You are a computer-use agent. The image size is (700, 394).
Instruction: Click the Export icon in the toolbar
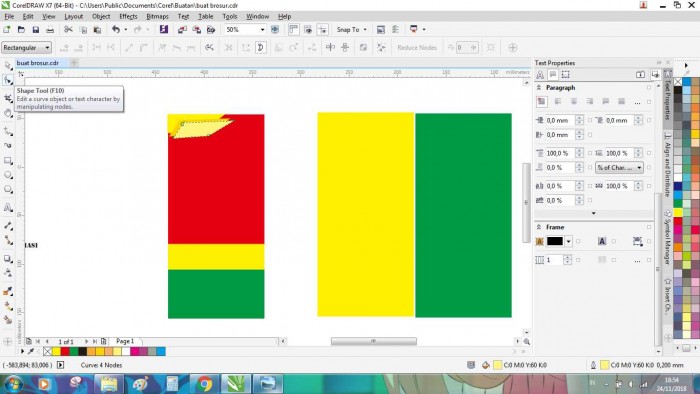point(196,29)
